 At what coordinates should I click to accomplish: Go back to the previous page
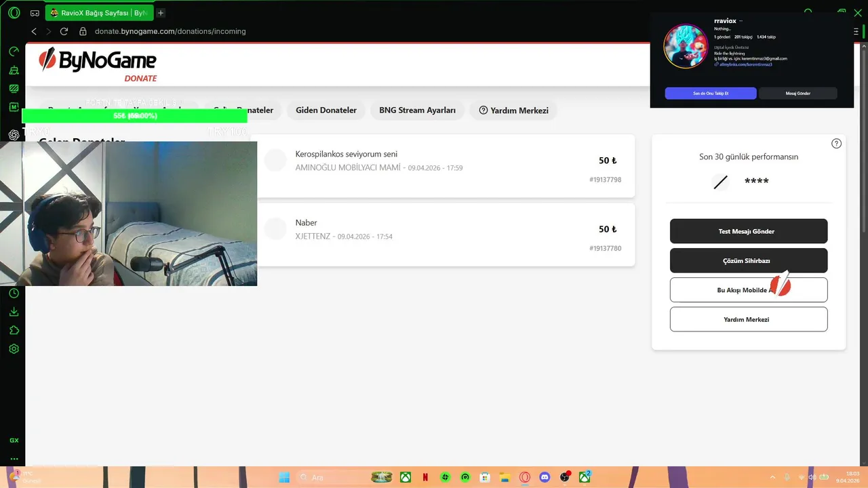pyautogui.click(x=34, y=31)
